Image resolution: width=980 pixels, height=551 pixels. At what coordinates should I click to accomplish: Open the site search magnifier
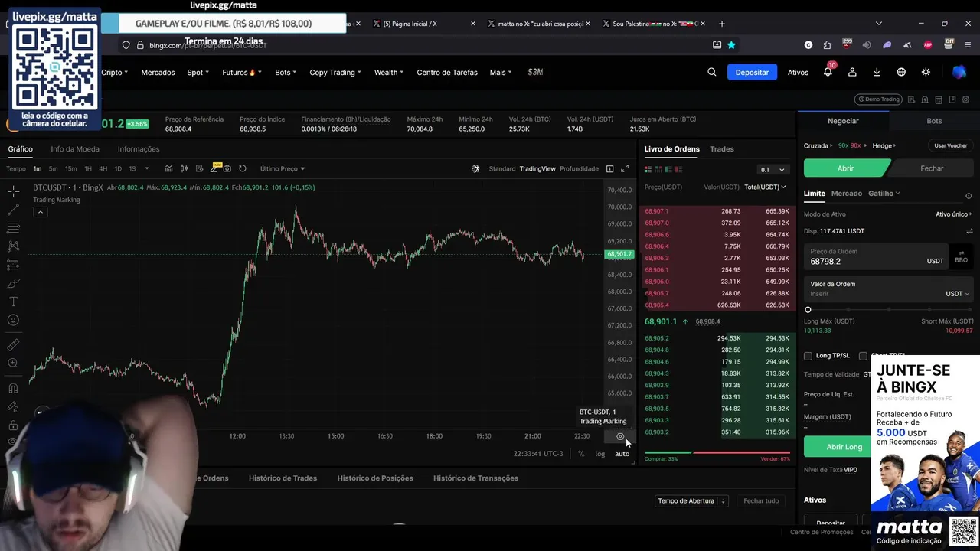(712, 72)
